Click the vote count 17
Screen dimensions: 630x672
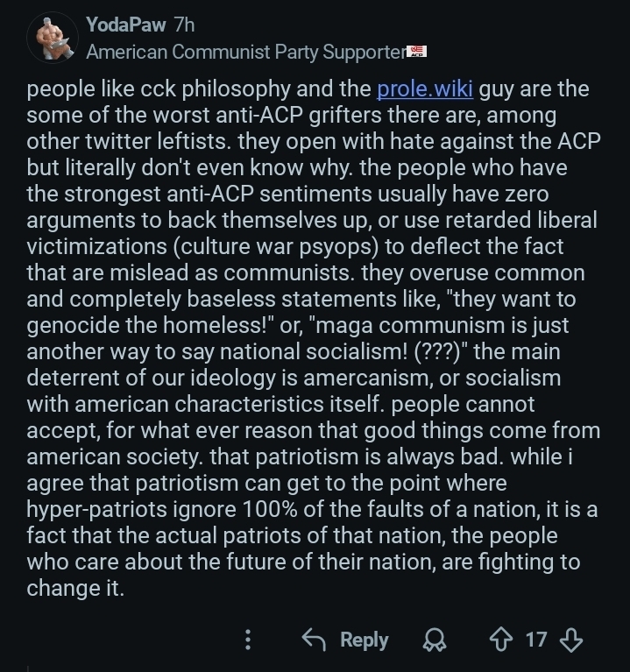[x=535, y=640]
